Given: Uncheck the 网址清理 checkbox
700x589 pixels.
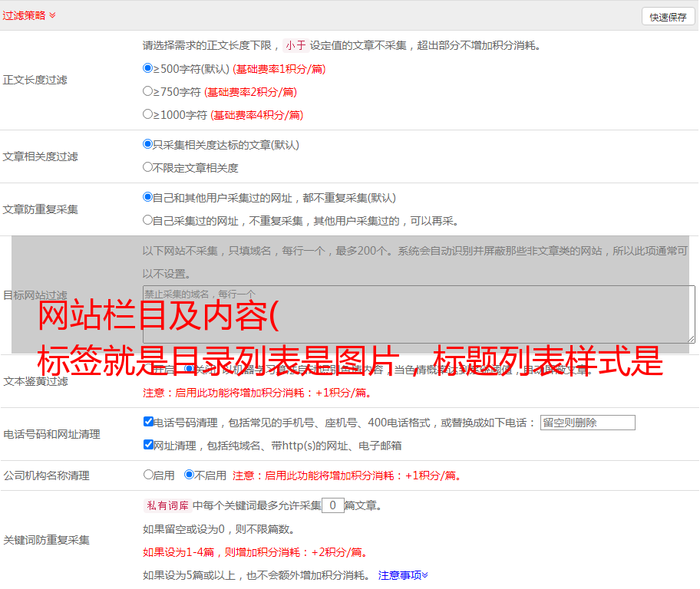Looking at the screenshot, I should [149, 445].
